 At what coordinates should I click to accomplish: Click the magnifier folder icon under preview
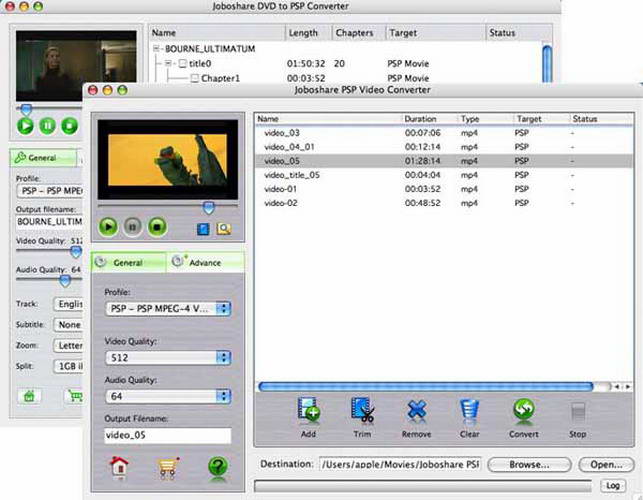coord(223,229)
